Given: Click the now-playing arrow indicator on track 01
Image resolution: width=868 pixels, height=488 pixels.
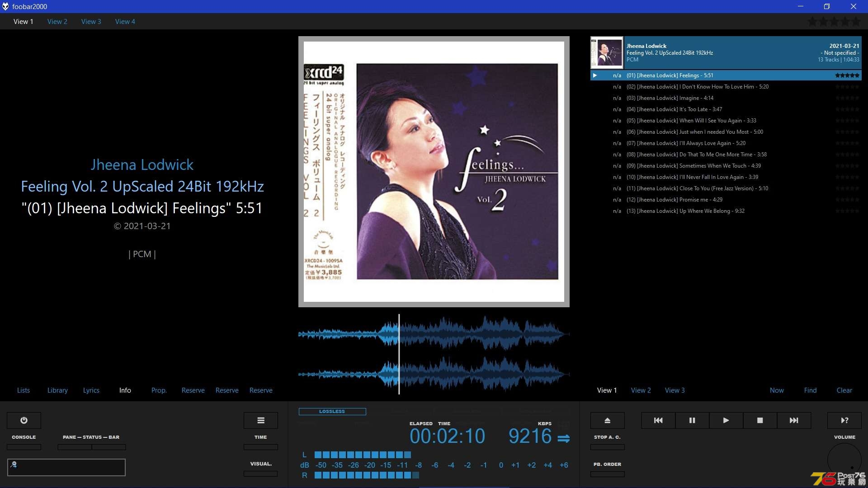Looking at the screenshot, I should click(595, 75).
